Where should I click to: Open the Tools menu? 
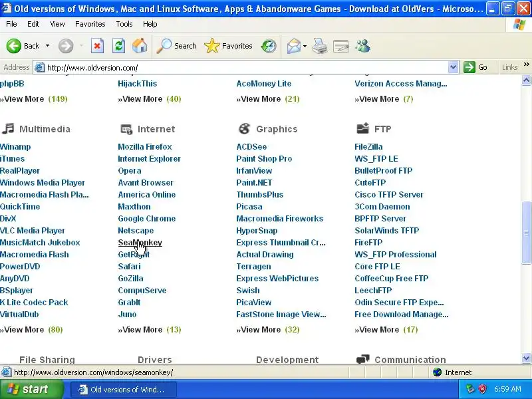pos(124,24)
